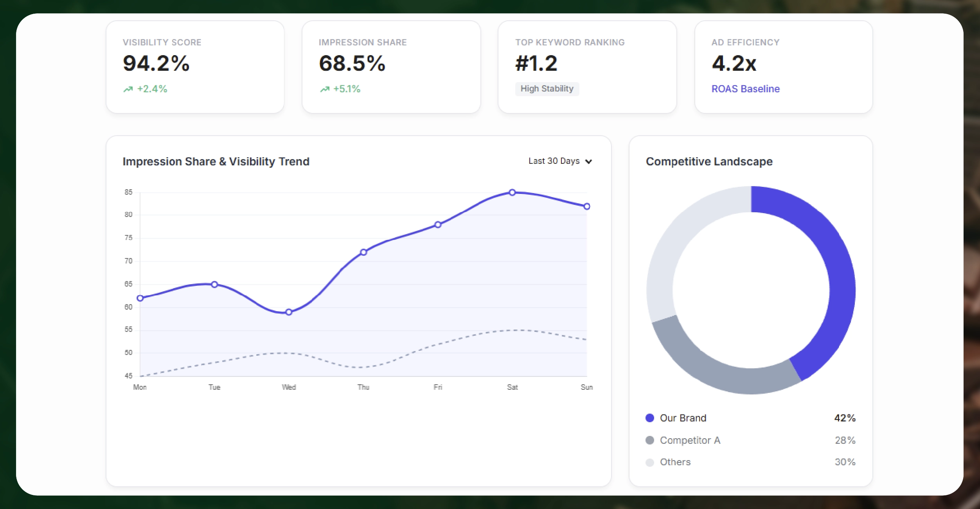980x509 pixels.
Task: Click the #1.2 keyword ranking value
Action: (536, 63)
